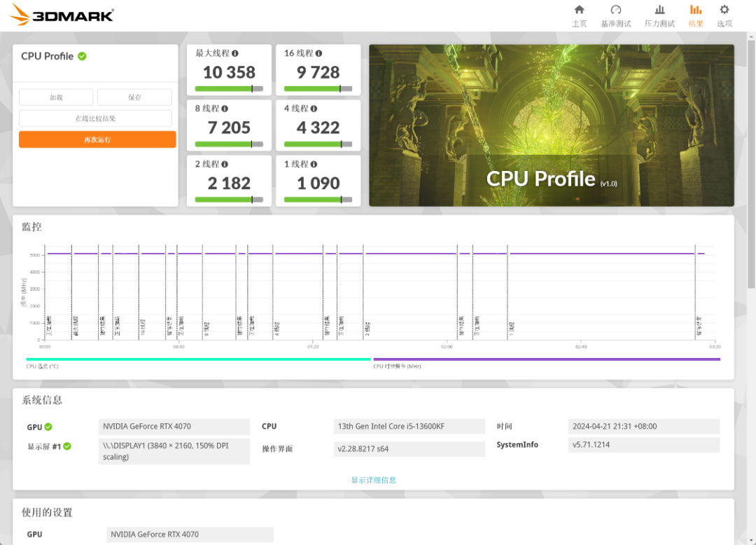The width and height of the screenshot is (756, 545).
Task: Click the 1 090 single-thread score value
Action: coord(318,184)
